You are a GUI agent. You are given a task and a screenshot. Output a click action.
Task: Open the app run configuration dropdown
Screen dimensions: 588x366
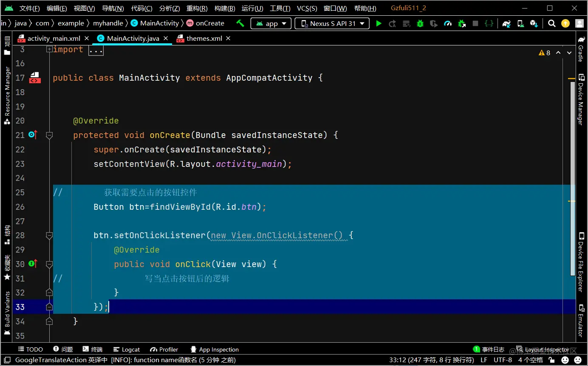[x=271, y=23]
